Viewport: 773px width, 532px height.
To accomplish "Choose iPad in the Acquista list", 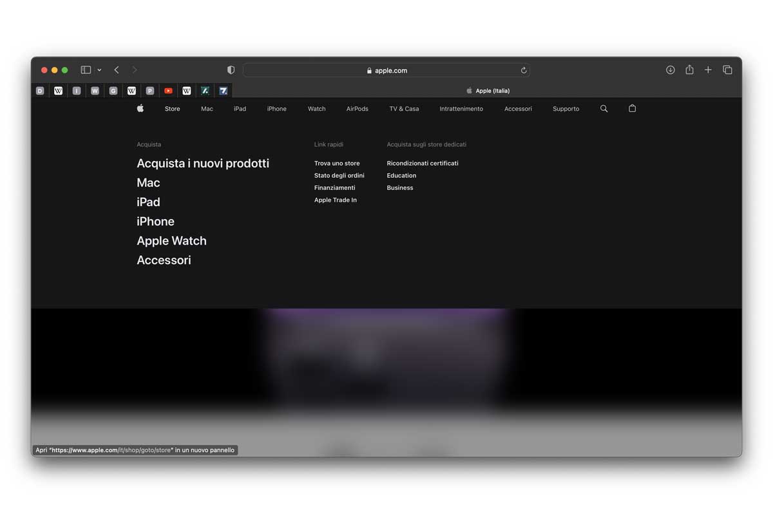I will coord(148,202).
